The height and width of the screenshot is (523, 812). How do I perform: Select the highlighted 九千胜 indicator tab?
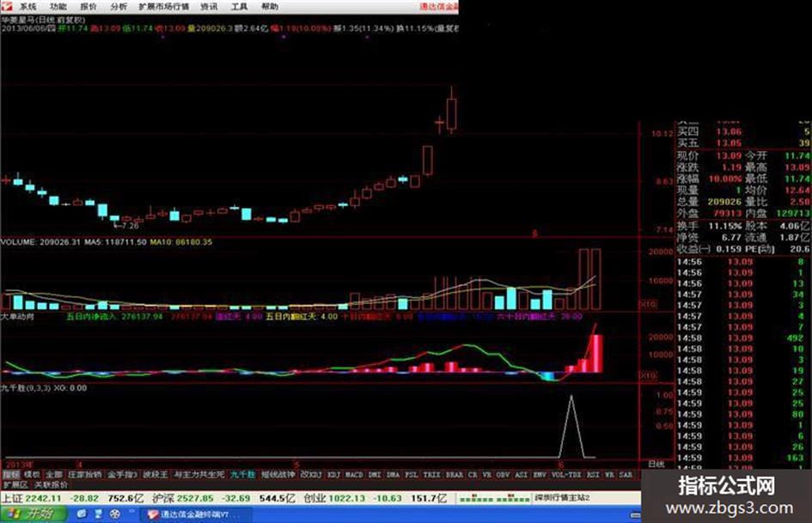click(243, 474)
